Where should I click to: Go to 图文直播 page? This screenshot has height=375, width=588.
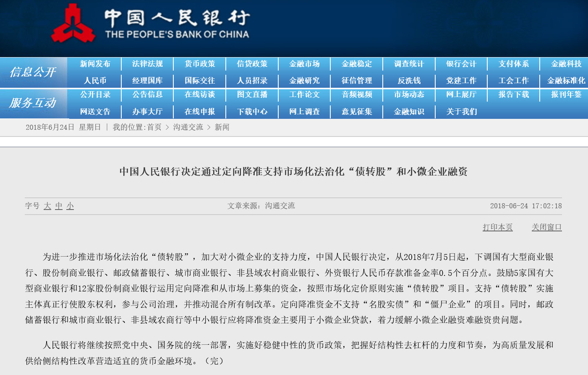coord(252,94)
